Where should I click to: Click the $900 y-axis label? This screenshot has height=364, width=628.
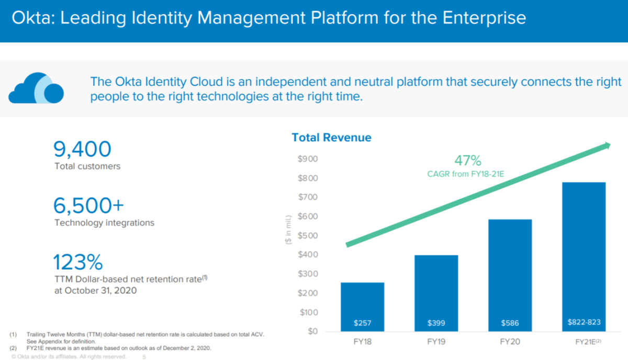coord(308,159)
